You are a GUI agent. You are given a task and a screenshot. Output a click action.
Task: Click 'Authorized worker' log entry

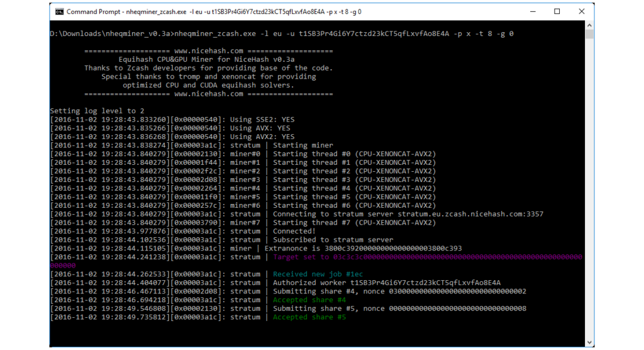(x=275, y=283)
